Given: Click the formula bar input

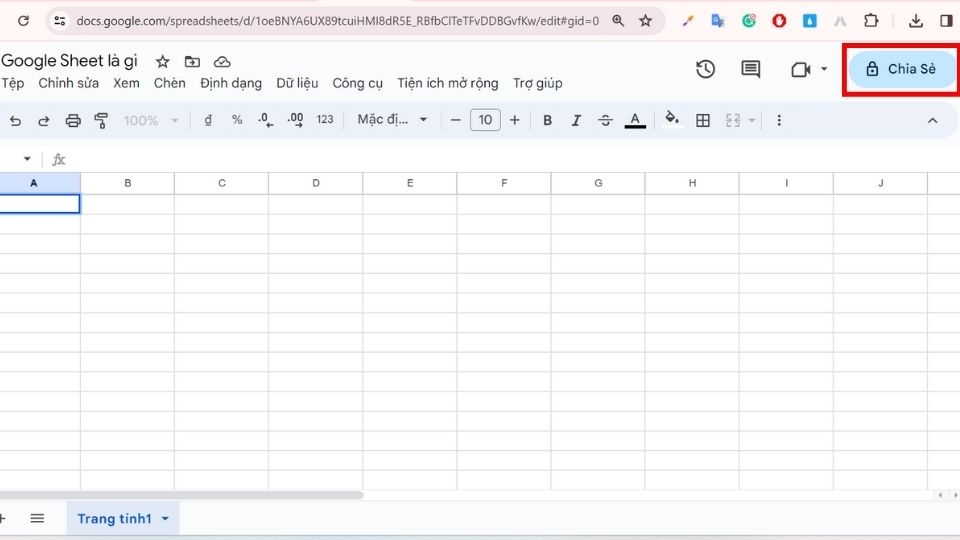Looking at the screenshot, I should coord(514,160).
